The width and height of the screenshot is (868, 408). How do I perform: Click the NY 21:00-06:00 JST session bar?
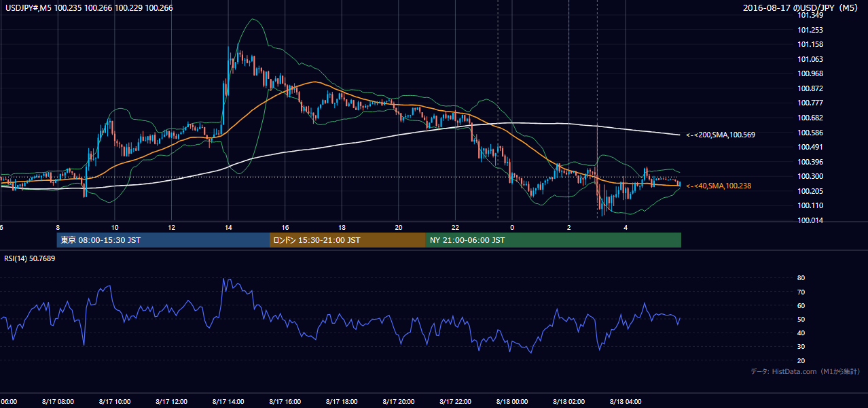click(x=554, y=240)
